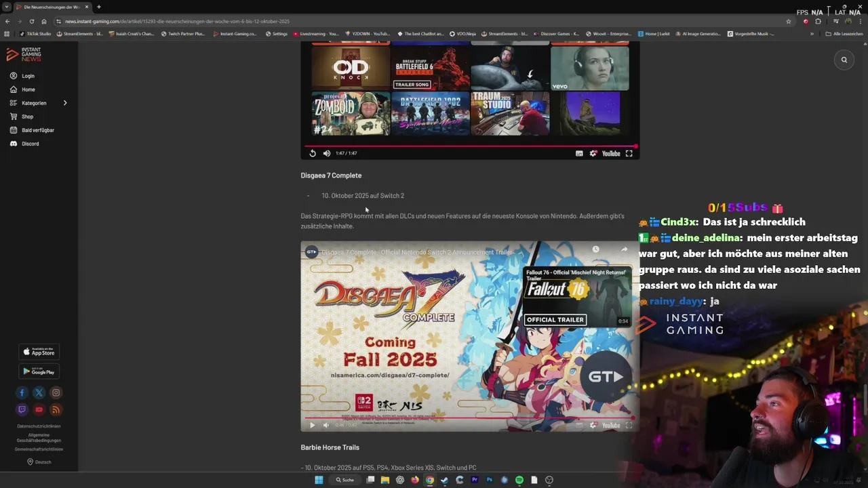
Task: Open the X social icon
Action: [x=39, y=392]
